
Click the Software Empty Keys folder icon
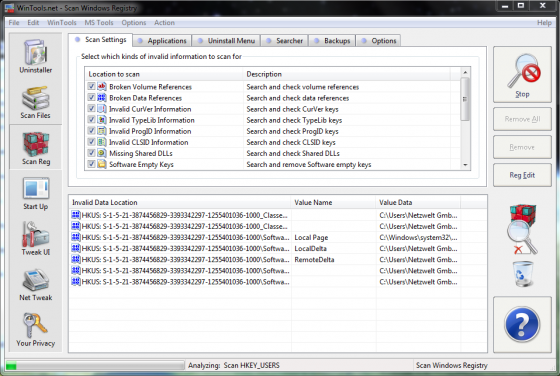click(102, 164)
